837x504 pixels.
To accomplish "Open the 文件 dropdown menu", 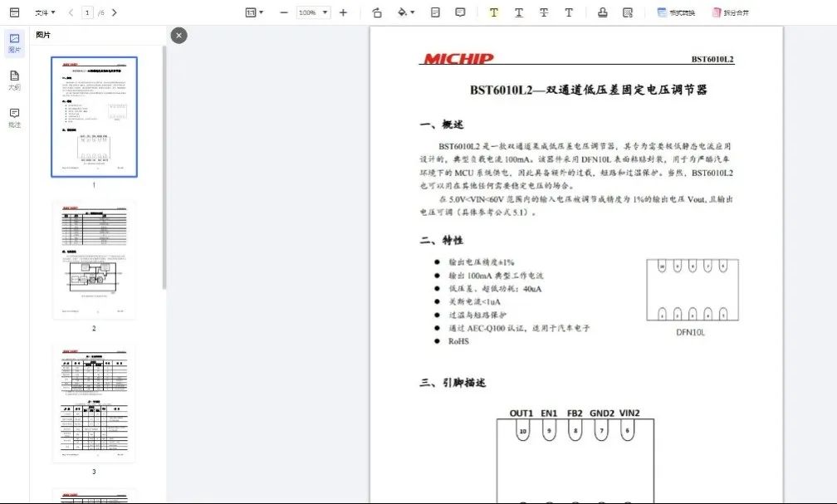I will (45, 12).
